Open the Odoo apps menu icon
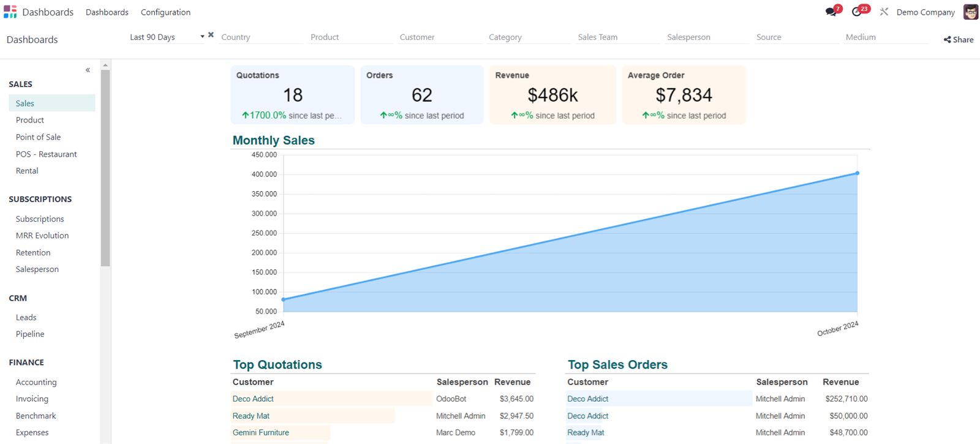 [x=10, y=12]
